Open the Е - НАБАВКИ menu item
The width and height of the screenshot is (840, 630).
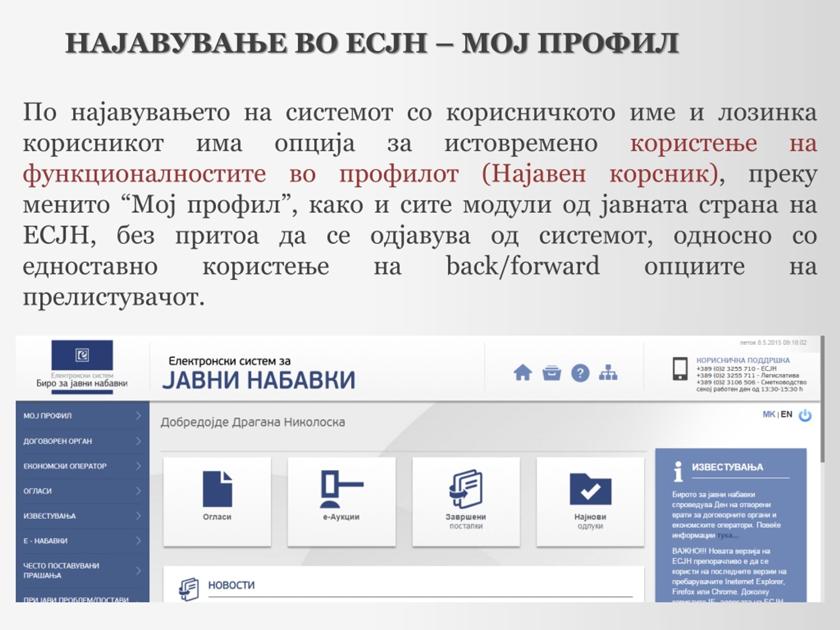(82, 541)
